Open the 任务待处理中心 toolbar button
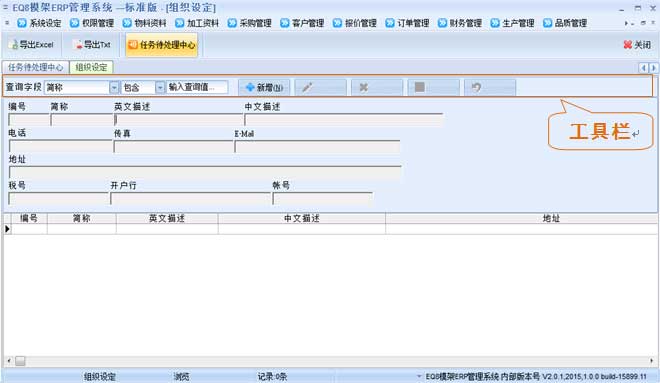The height and width of the screenshot is (383, 660). click(162, 45)
